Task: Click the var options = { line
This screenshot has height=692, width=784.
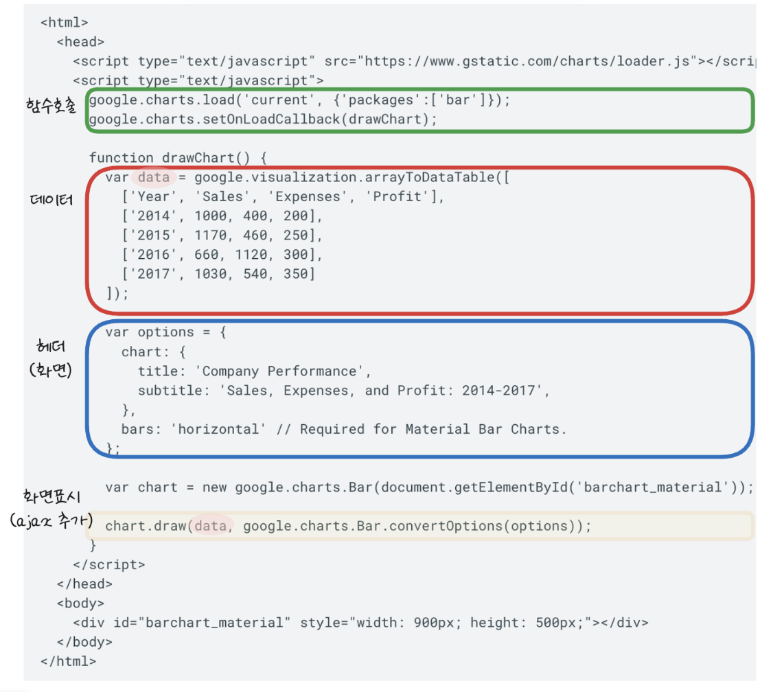Action: point(165,332)
